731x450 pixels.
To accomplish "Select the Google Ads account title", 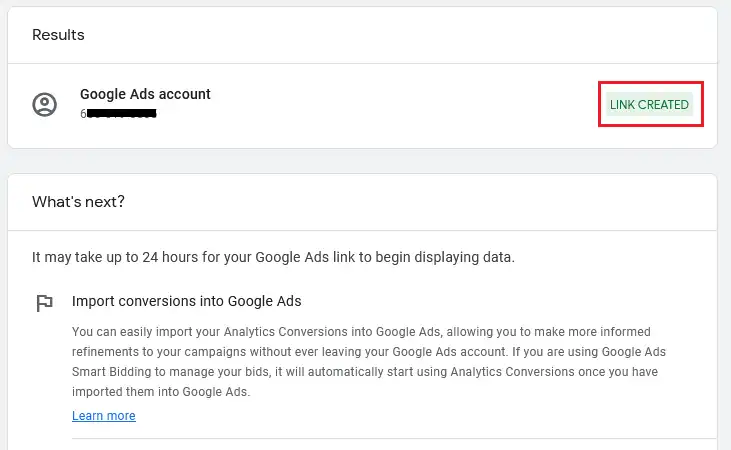I will pyautogui.click(x=145, y=94).
